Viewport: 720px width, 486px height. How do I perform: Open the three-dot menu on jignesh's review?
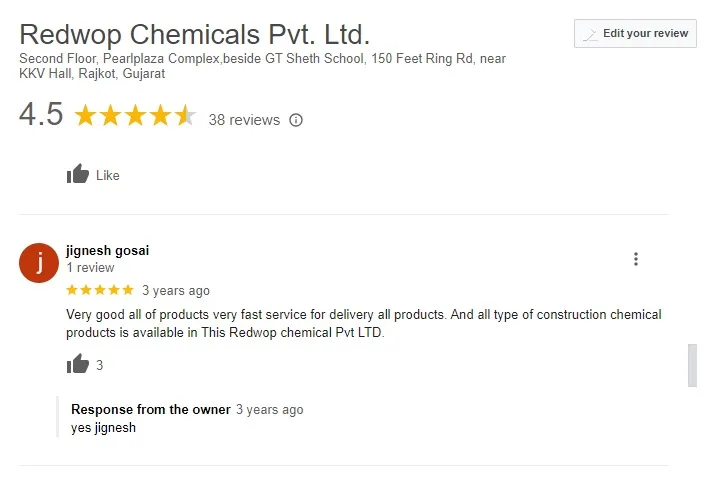(636, 259)
